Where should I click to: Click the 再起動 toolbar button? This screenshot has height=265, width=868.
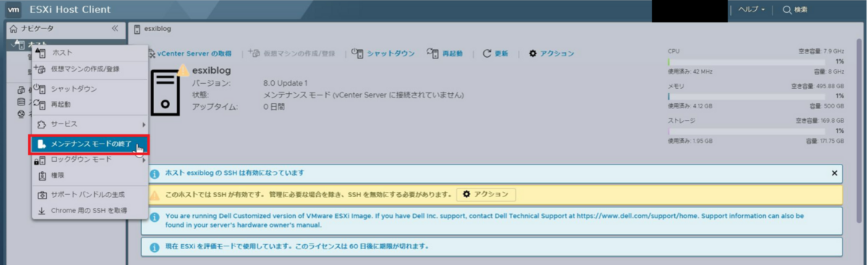(445, 53)
